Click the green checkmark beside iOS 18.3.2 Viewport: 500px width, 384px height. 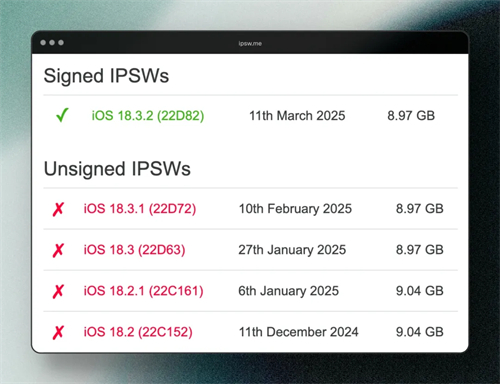pyautogui.click(x=62, y=115)
